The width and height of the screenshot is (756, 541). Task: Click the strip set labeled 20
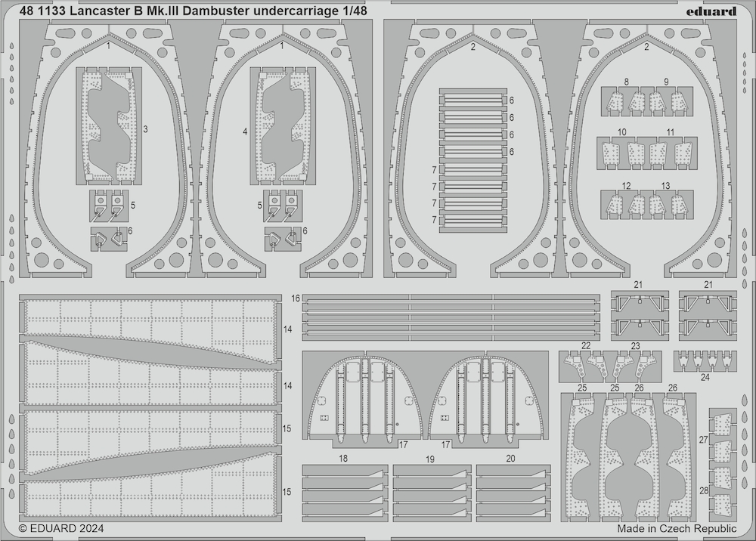pos(513,490)
